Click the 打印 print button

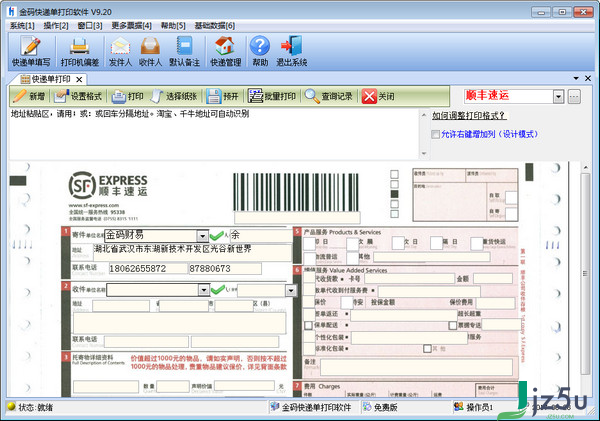pos(127,96)
